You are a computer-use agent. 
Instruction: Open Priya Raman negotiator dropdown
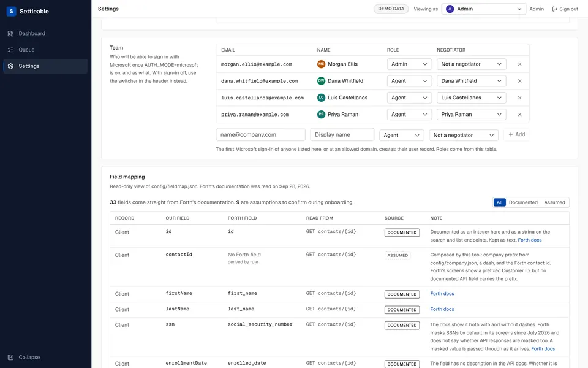coord(472,115)
